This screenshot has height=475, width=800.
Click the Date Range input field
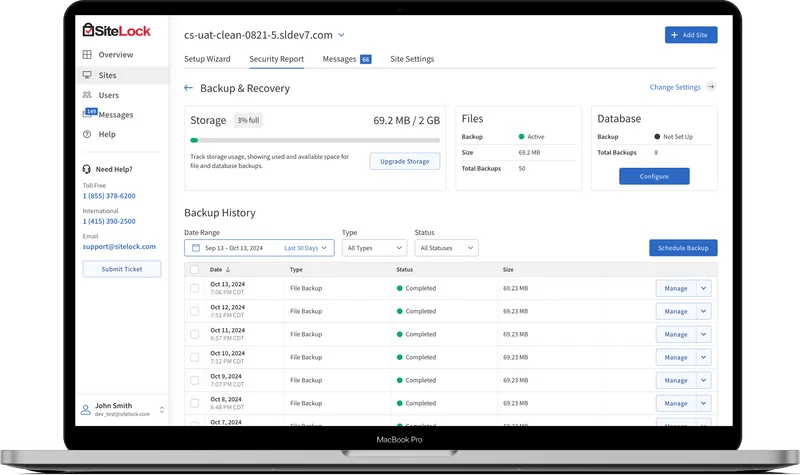[x=259, y=248]
